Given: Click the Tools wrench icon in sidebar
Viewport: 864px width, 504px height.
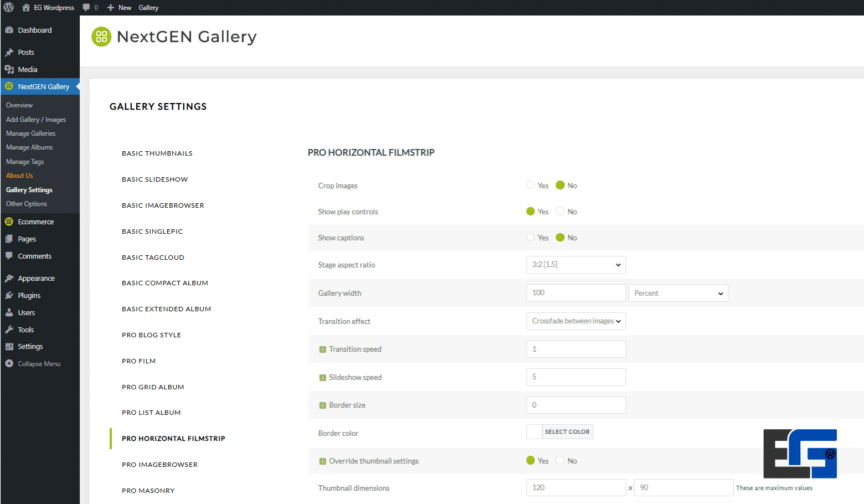Looking at the screenshot, I should 9,330.
